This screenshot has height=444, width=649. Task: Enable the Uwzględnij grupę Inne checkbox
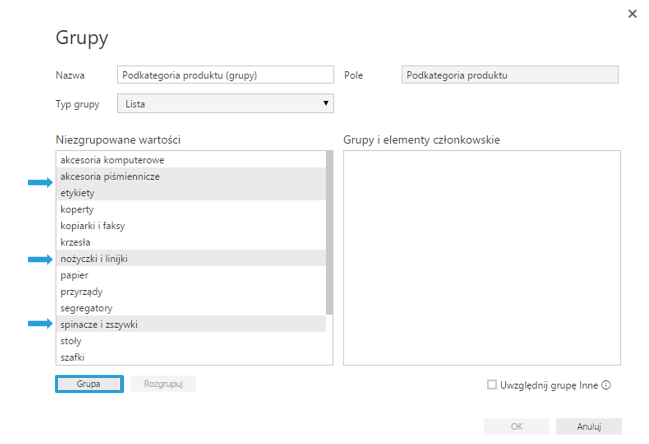pyautogui.click(x=491, y=384)
